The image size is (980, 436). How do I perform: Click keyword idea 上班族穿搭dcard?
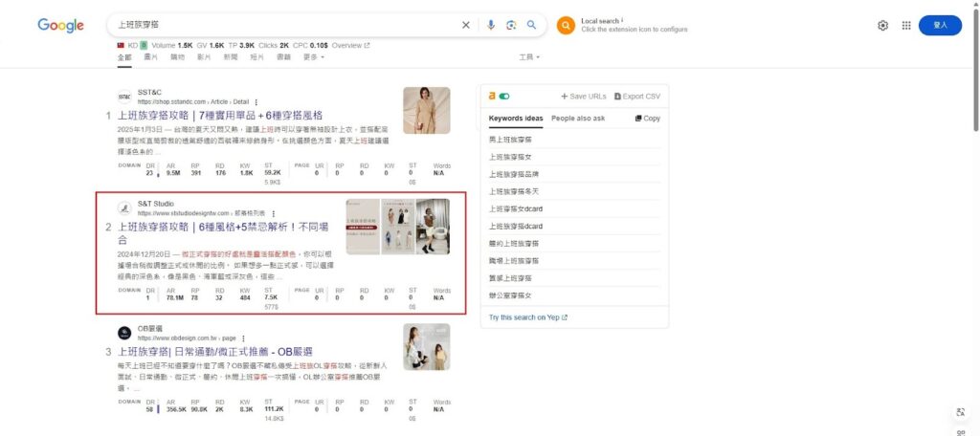pos(516,226)
